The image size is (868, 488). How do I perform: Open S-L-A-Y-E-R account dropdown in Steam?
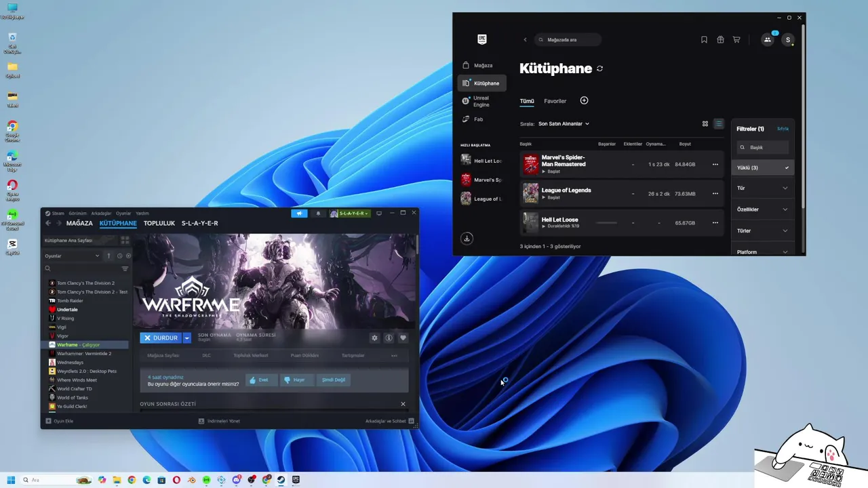(x=349, y=213)
